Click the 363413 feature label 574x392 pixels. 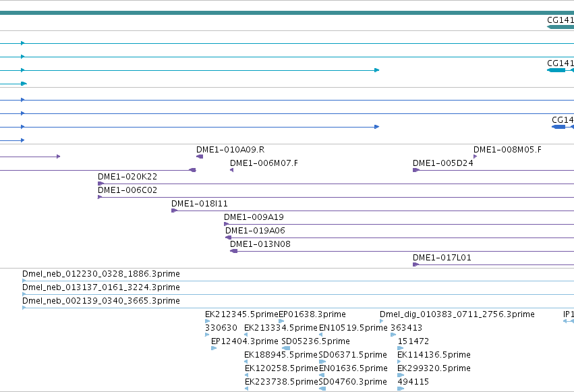(x=406, y=329)
